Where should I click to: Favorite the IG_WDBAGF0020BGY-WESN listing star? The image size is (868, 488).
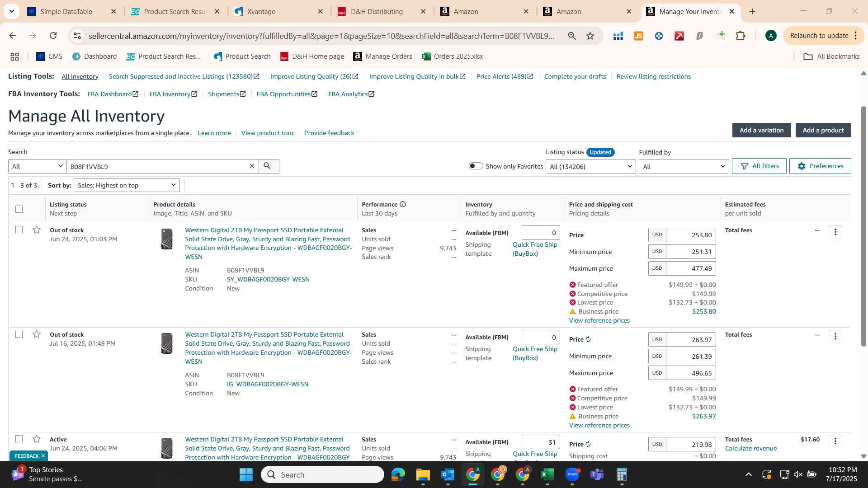pyautogui.click(x=37, y=334)
